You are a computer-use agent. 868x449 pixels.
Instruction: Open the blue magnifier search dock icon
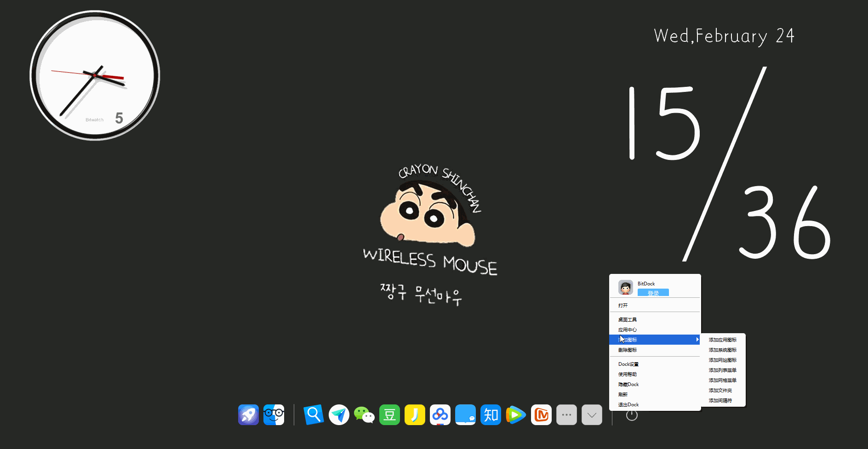coord(314,415)
